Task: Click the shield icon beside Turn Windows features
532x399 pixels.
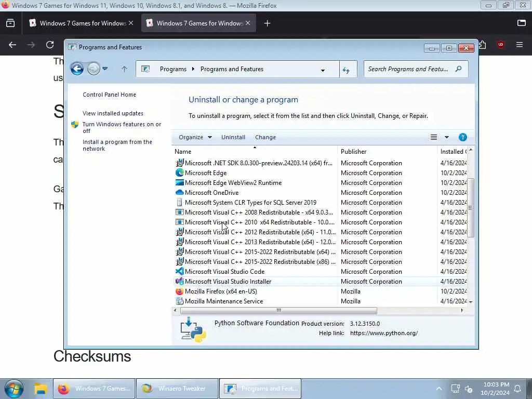Action: (x=75, y=125)
